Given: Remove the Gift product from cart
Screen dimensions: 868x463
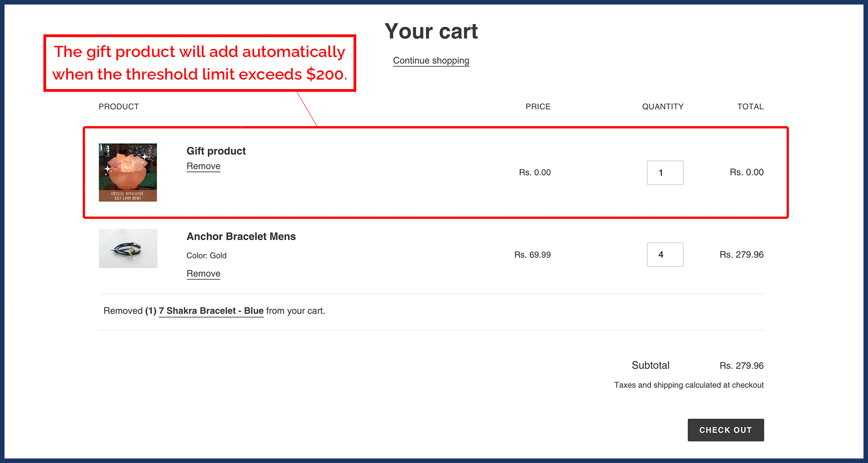Looking at the screenshot, I should pyautogui.click(x=203, y=166).
